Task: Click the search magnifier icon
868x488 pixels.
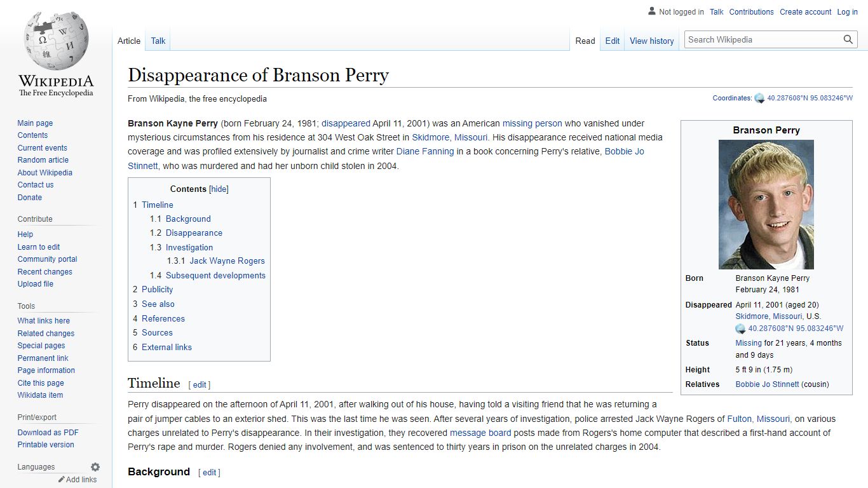Action: [848, 39]
